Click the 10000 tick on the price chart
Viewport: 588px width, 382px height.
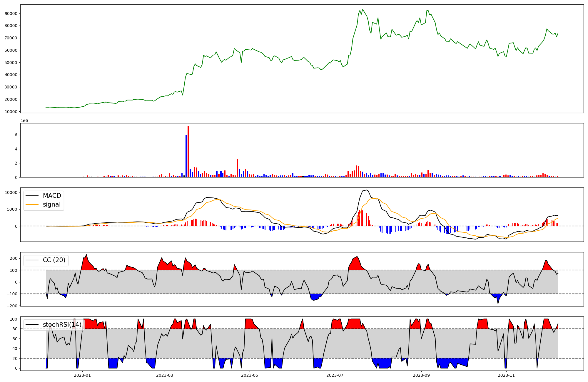coord(11,112)
